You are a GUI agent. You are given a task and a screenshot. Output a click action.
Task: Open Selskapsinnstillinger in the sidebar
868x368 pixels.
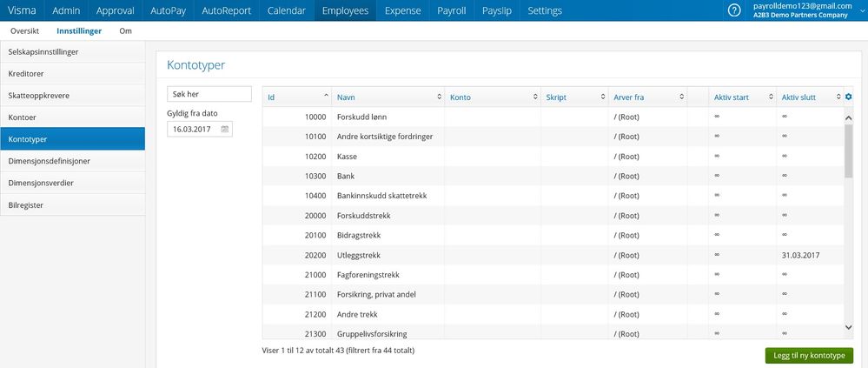(x=72, y=51)
